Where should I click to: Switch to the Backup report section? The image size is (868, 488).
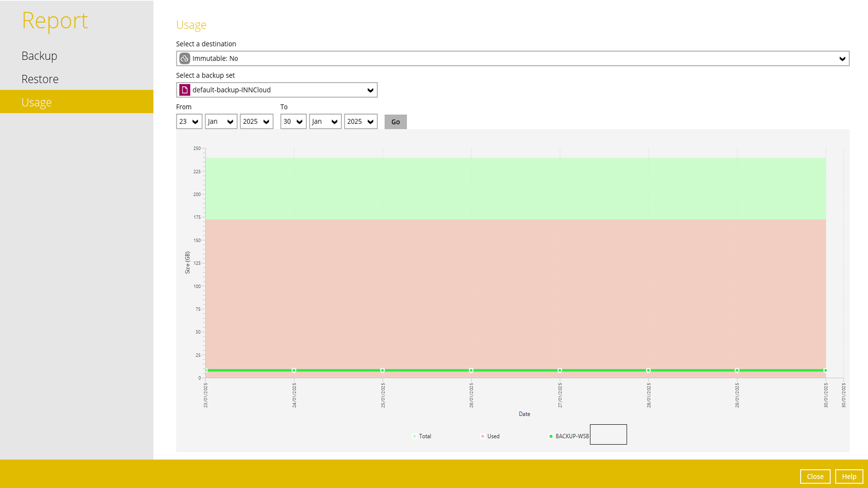(39, 56)
